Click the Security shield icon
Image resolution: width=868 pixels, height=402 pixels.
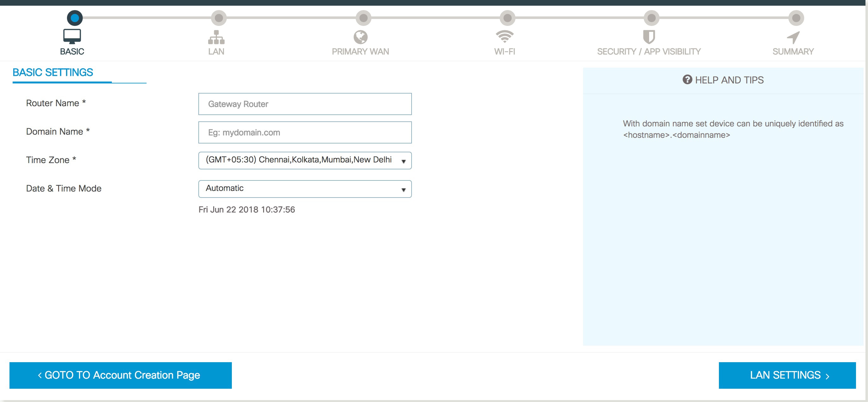tap(649, 37)
